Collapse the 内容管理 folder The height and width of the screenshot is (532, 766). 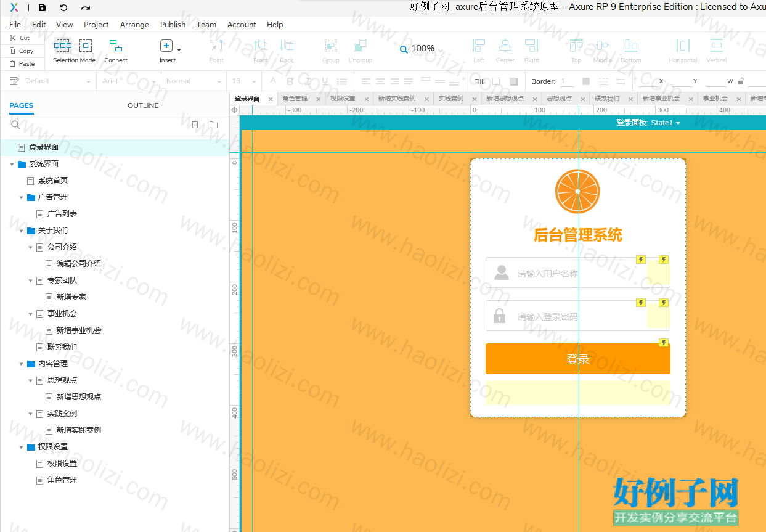point(21,364)
